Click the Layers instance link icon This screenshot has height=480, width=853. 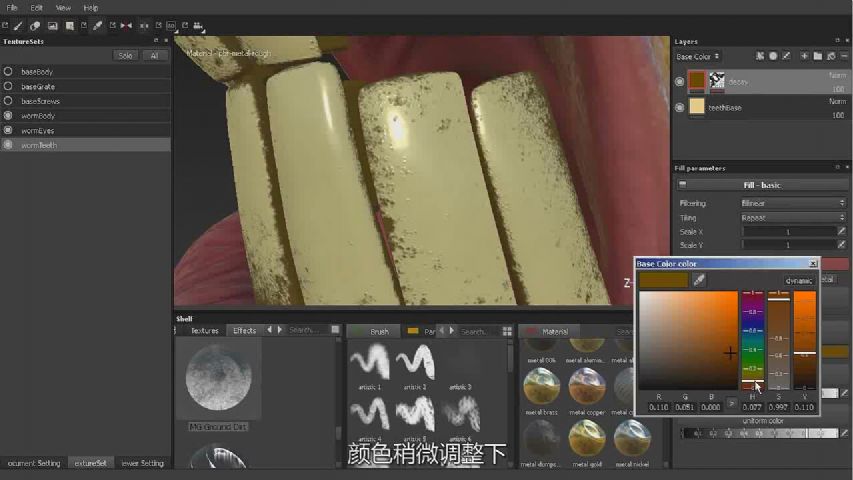tap(831, 56)
